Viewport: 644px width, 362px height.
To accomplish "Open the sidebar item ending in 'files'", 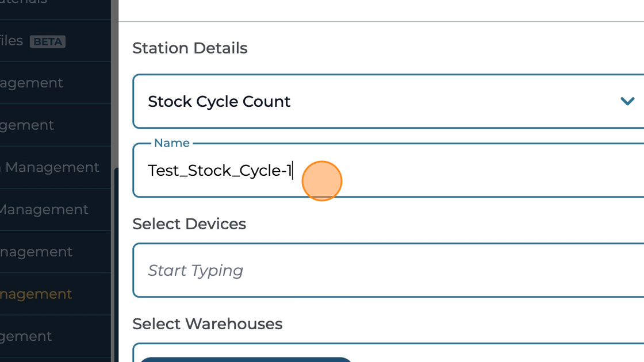I will click(x=11, y=41).
